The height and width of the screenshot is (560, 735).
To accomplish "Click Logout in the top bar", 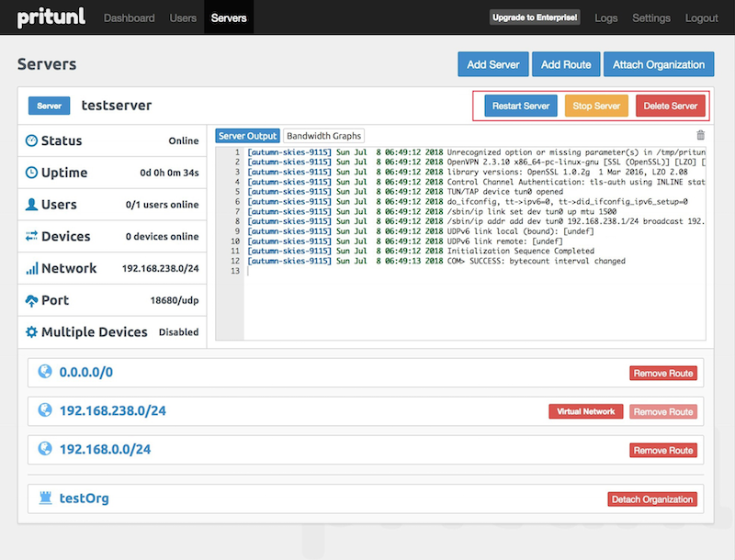I will pyautogui.click(x=701, y=17).
